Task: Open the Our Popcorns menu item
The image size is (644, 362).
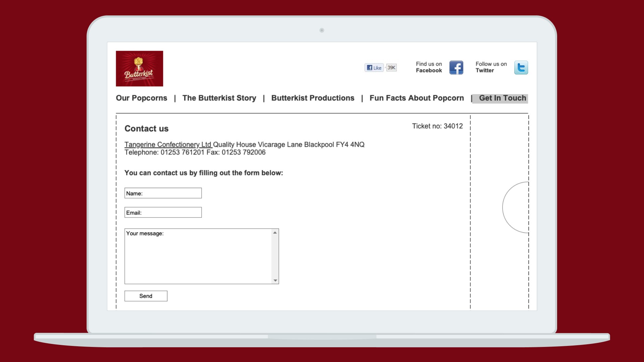Action: [x=141, y=98]
